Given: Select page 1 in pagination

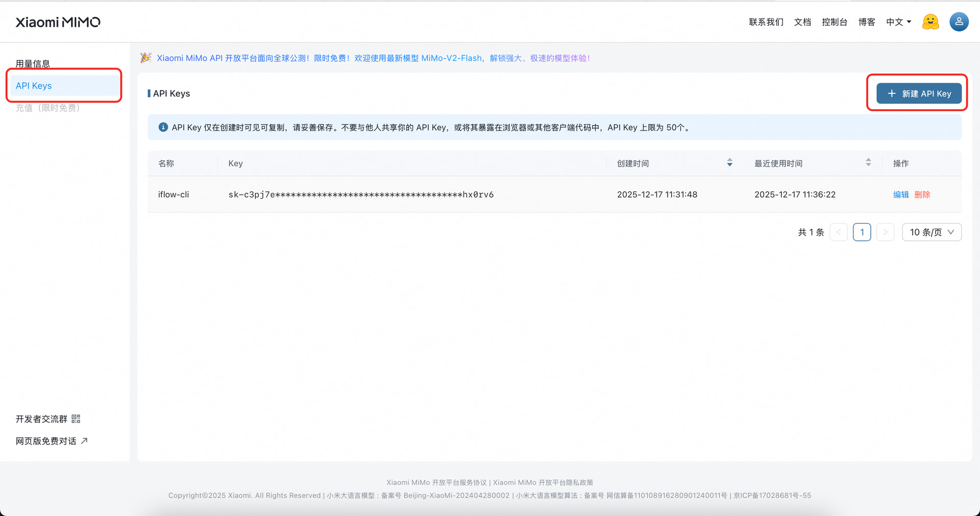Looking at the screenshot, I should point(862,232).
